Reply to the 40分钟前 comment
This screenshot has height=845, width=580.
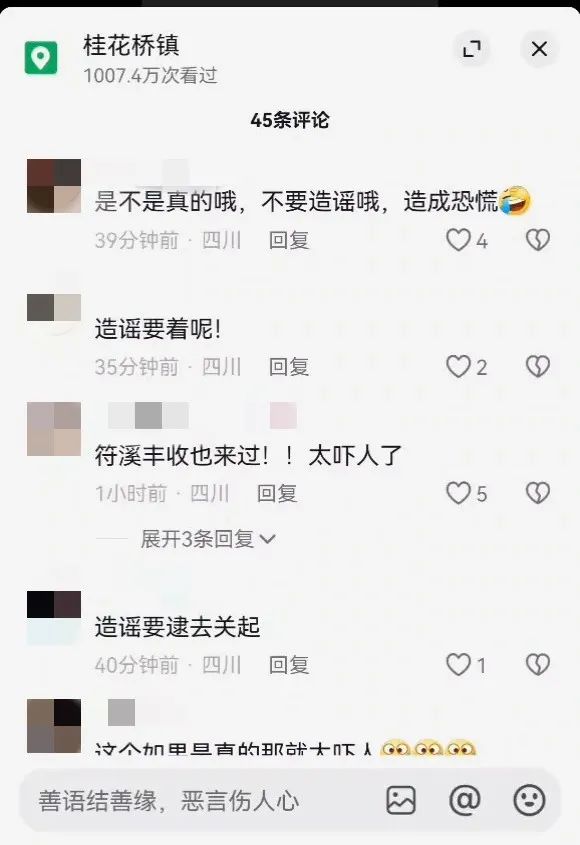point(289,664)
